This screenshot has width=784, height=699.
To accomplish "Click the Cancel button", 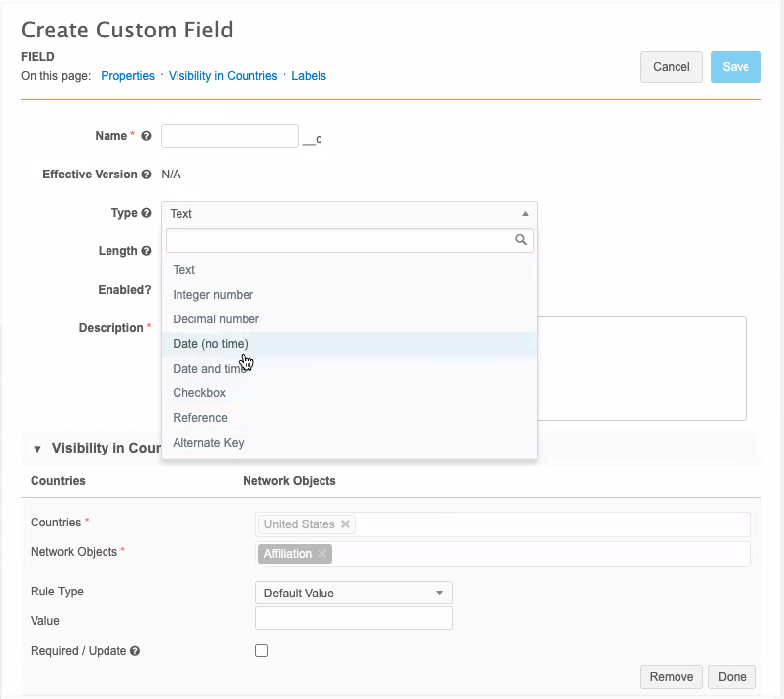I will coord(671,67).
